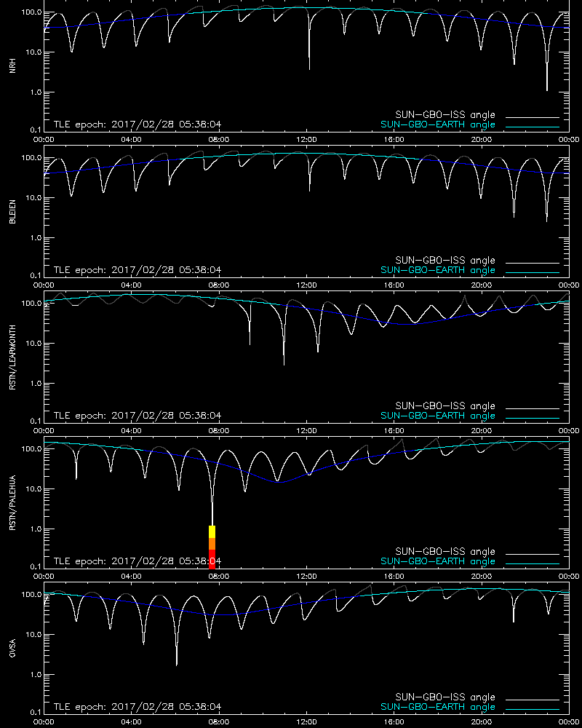Click SUN-GBO-ISS angle legend in BLEIEN panel
The image size is (582, 728).
pos(445,260)
